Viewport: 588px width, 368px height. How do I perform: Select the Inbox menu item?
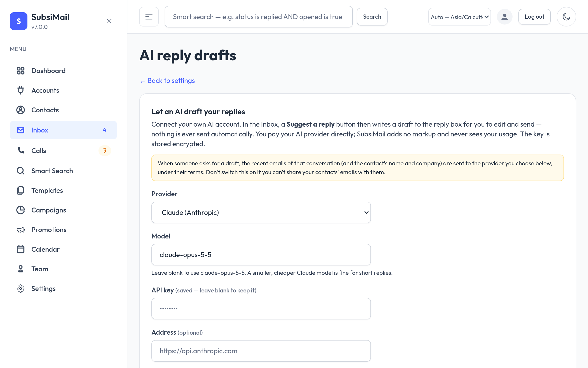point(63,130)
